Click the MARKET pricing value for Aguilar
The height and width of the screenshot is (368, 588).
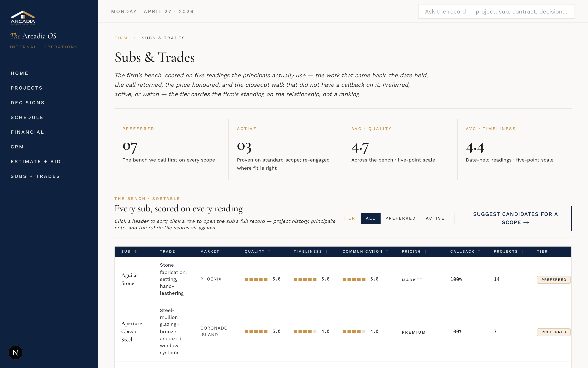click(412, 280)
